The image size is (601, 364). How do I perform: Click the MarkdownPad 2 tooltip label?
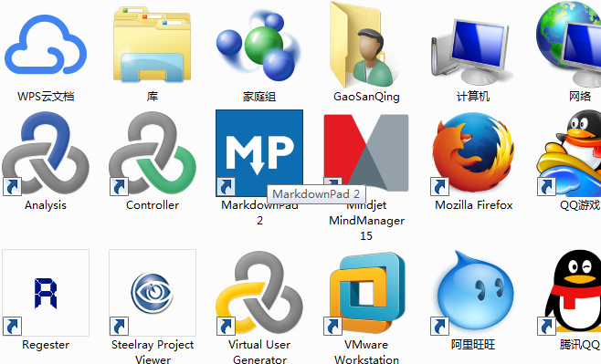tap(316, 194)
